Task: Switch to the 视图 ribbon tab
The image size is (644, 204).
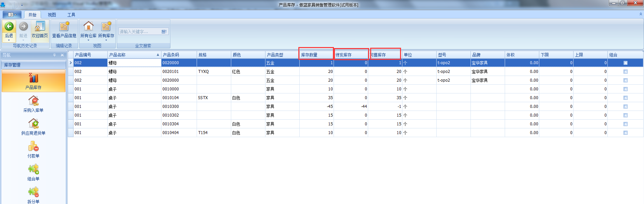Action: (52, 15)
